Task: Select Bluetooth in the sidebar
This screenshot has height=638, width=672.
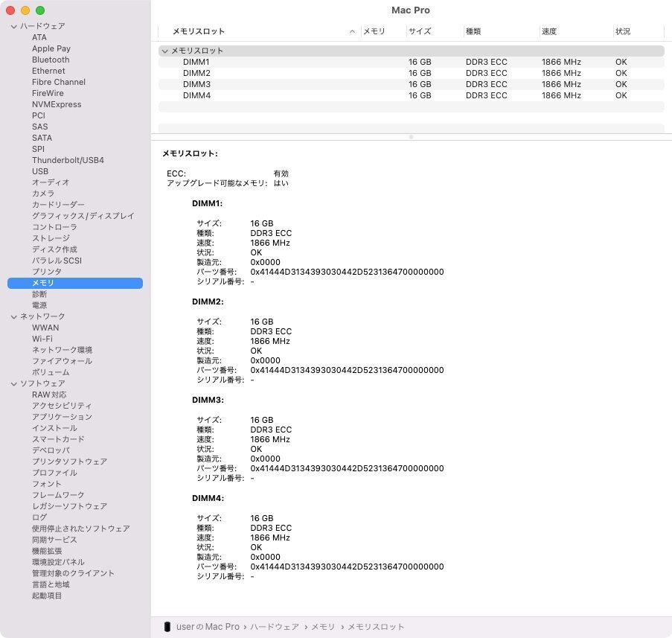Action: point(50,60)
